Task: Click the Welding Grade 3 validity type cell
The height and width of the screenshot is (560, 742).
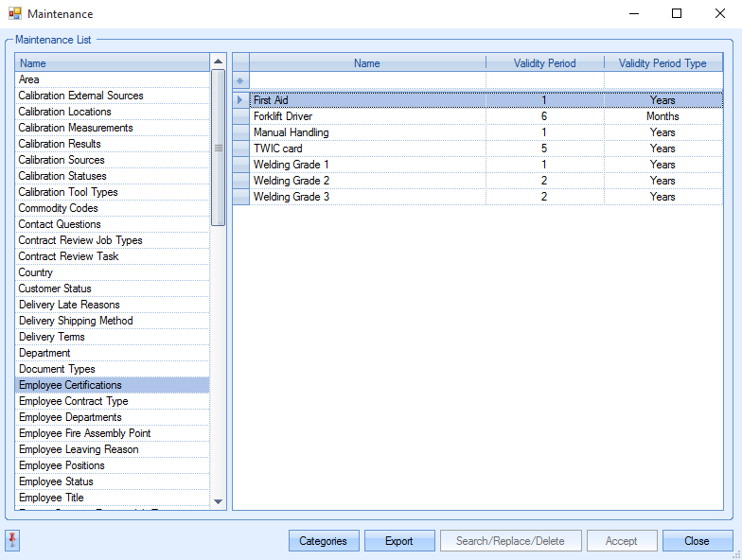Action: coord(662,197)
